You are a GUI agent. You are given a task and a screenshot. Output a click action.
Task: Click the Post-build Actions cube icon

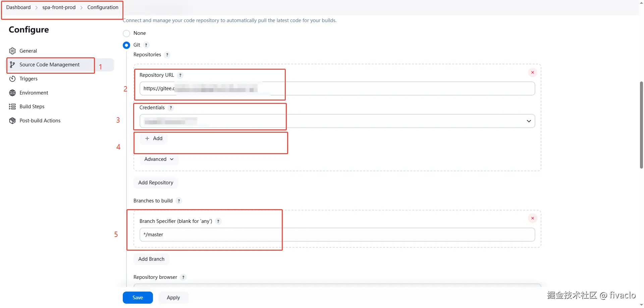click(x=12, y=121)
